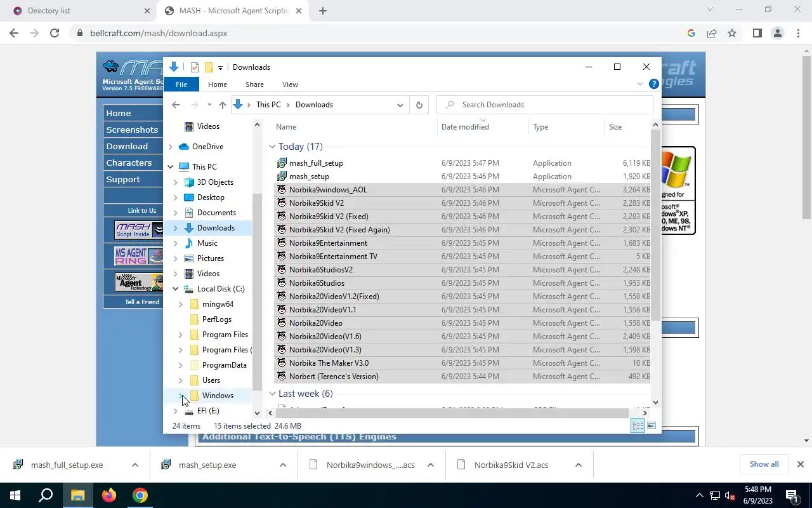812x508 pixels.
Task: Click the Chrome icon in the taskbar
Action: tap(140, 495)
